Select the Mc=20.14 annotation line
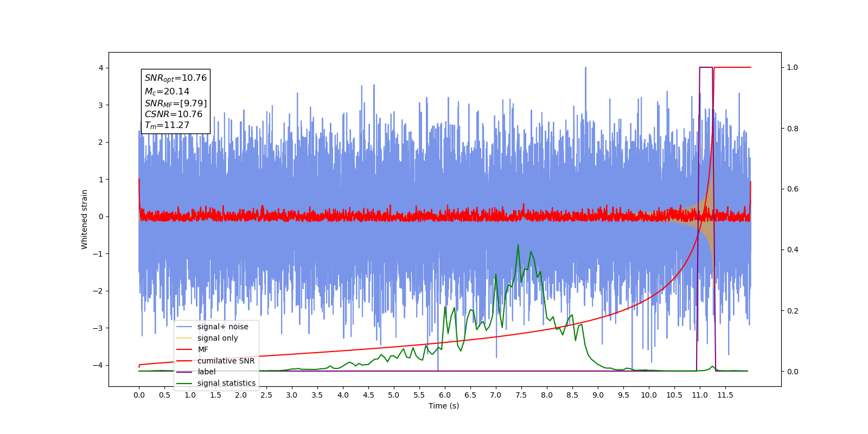Screen dimensions: 868x434 [x=167, y=92]
